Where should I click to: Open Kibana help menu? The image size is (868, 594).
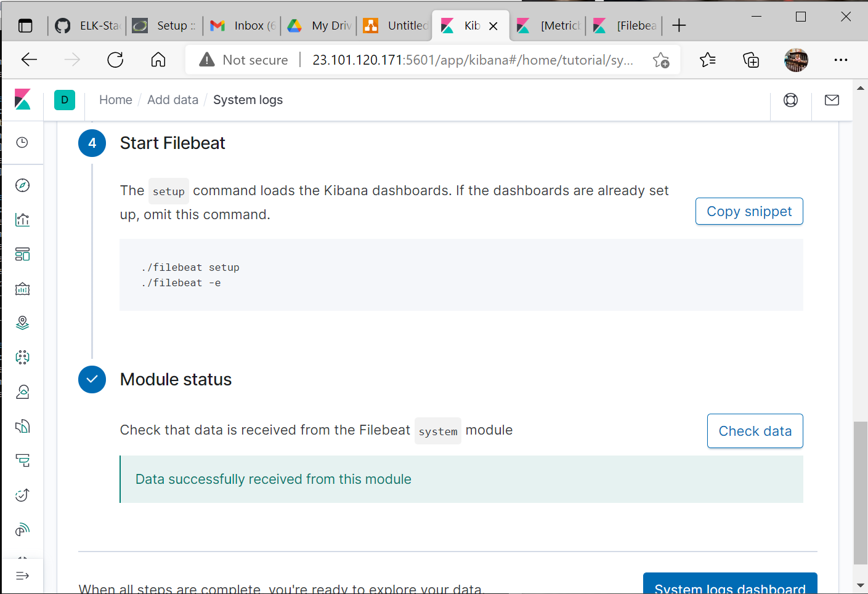click(x=790, y=99)
